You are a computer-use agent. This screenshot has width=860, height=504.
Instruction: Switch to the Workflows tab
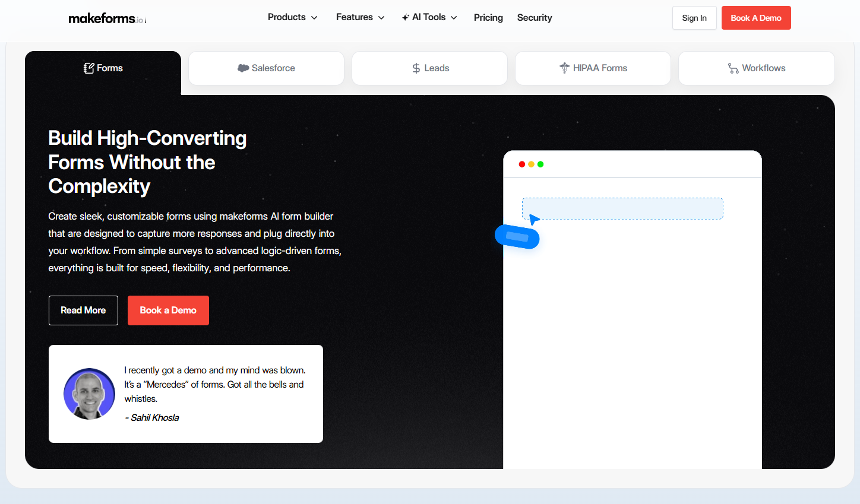[757, 68]
